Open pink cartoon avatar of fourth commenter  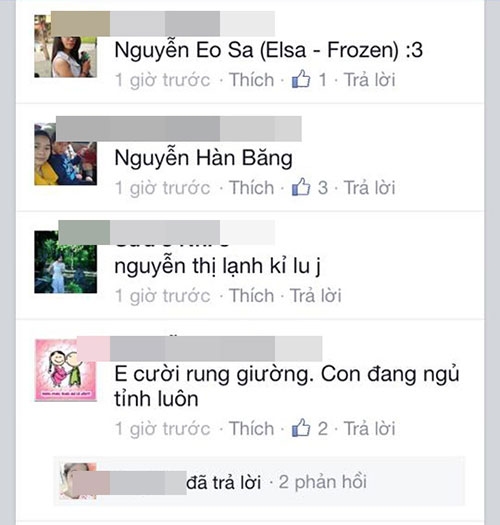(66, 370)
